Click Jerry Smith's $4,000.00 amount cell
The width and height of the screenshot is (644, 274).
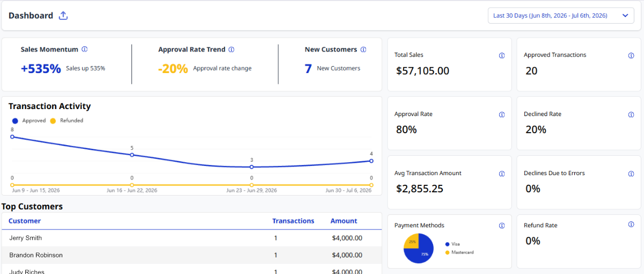347,238
